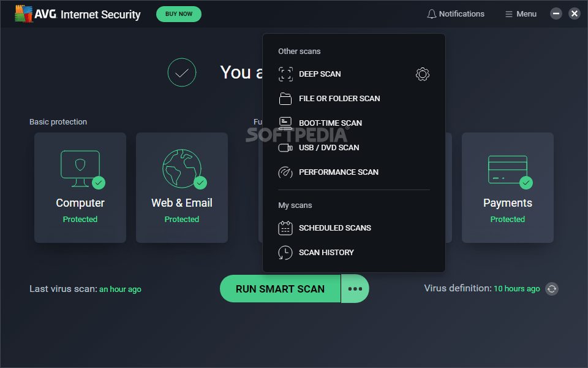This screenshot has height=368, width=588.
Task: Toggle the three-dots scan options dropdown
Action: [x=355, y=289]
